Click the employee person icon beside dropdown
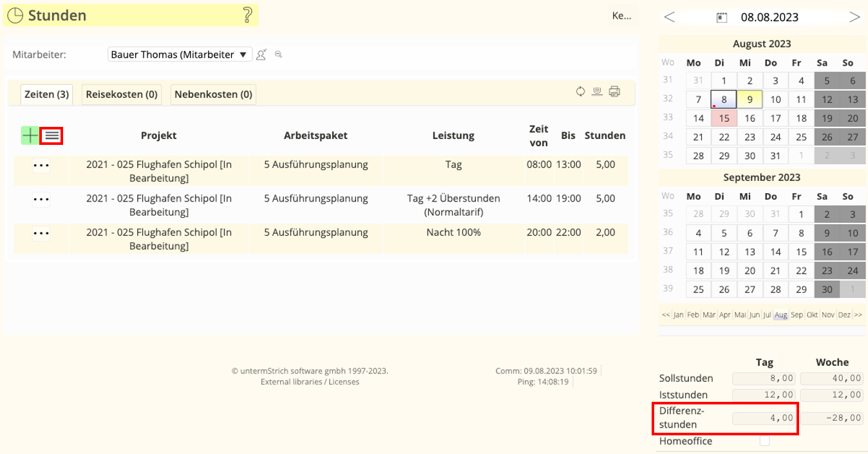 pos(261,55)
